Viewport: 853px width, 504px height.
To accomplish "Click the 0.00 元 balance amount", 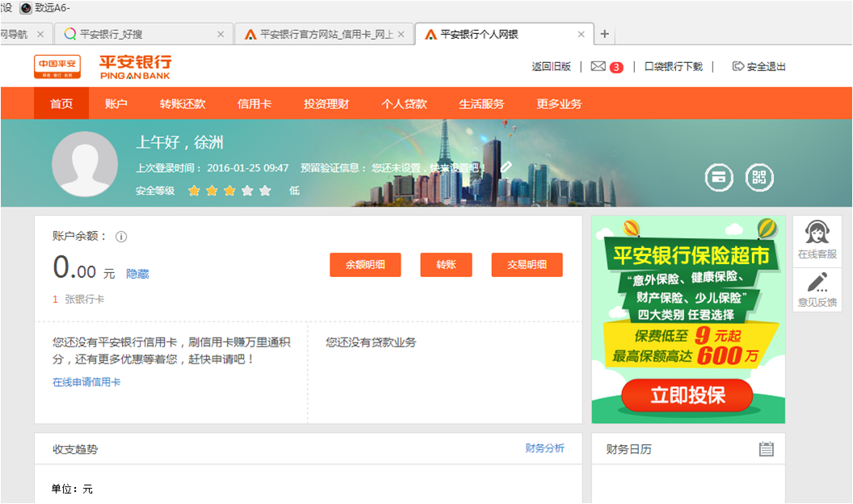I will click(x=84, y=268).
